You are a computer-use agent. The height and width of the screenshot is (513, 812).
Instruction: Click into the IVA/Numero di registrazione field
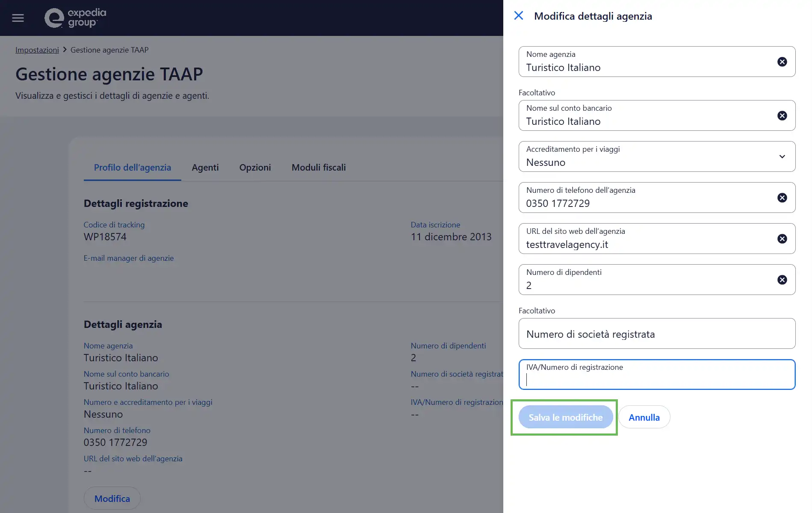point(656,379)
